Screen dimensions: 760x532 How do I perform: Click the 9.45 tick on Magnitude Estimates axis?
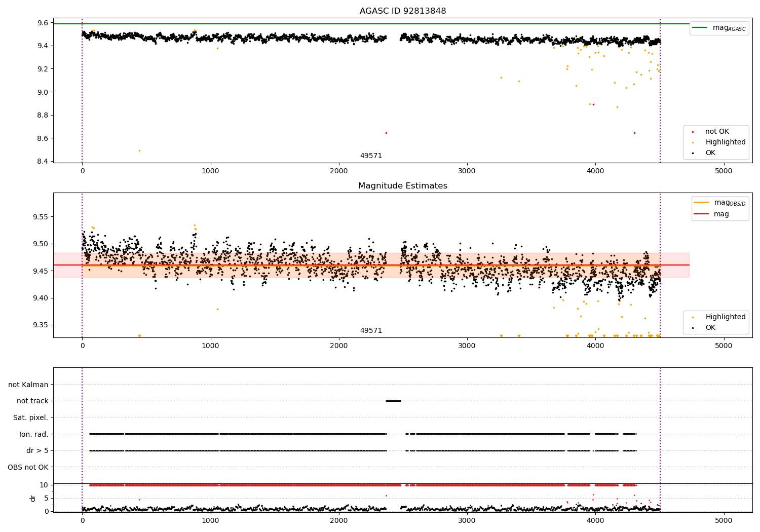[41, 271]
